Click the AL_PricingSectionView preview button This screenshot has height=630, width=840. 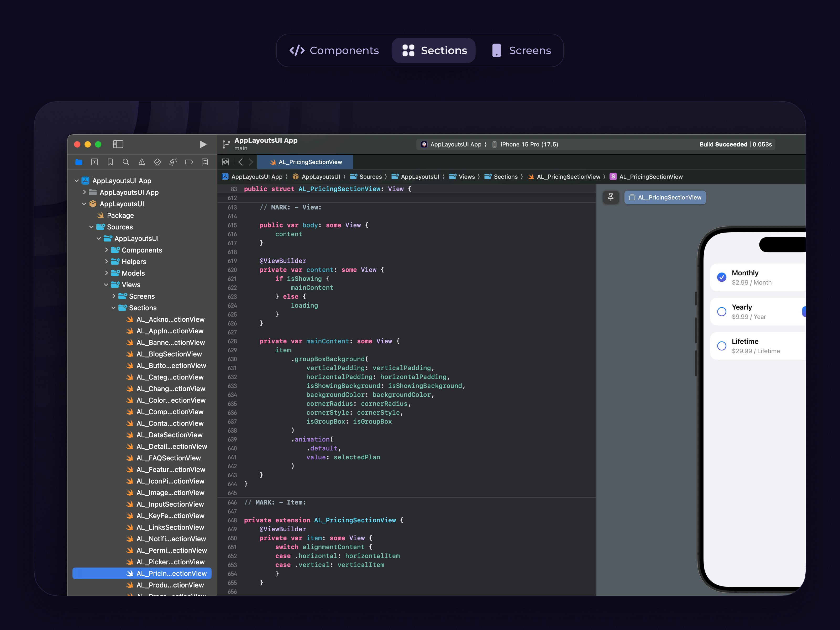click(x=665, y=197)
